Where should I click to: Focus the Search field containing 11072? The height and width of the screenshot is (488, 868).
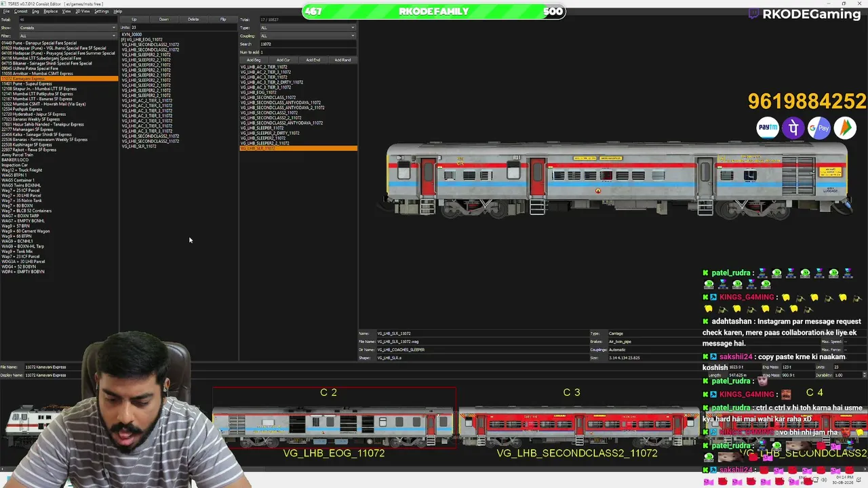pos(307,44)
